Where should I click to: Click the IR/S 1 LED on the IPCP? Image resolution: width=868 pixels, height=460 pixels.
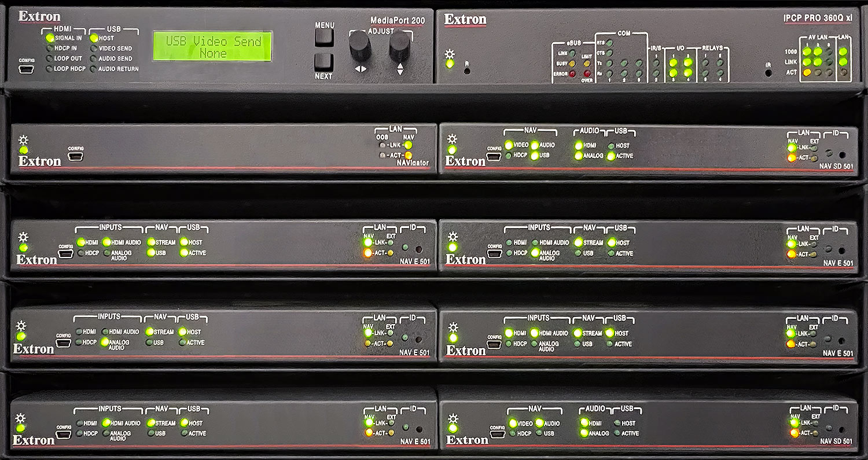[x=656, y=63]
